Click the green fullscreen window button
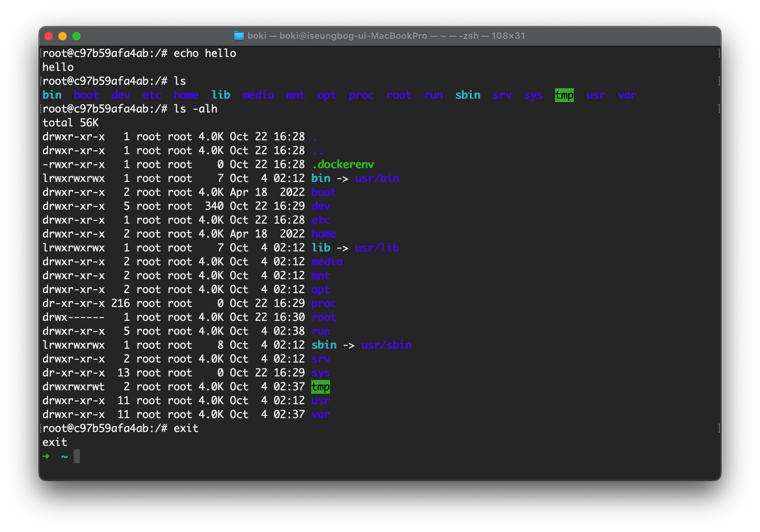 76,36
